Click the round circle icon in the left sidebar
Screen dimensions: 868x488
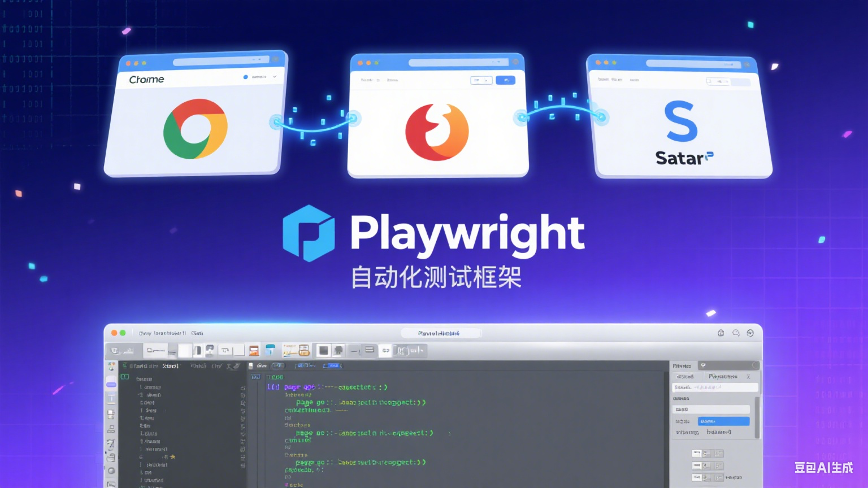111,471
